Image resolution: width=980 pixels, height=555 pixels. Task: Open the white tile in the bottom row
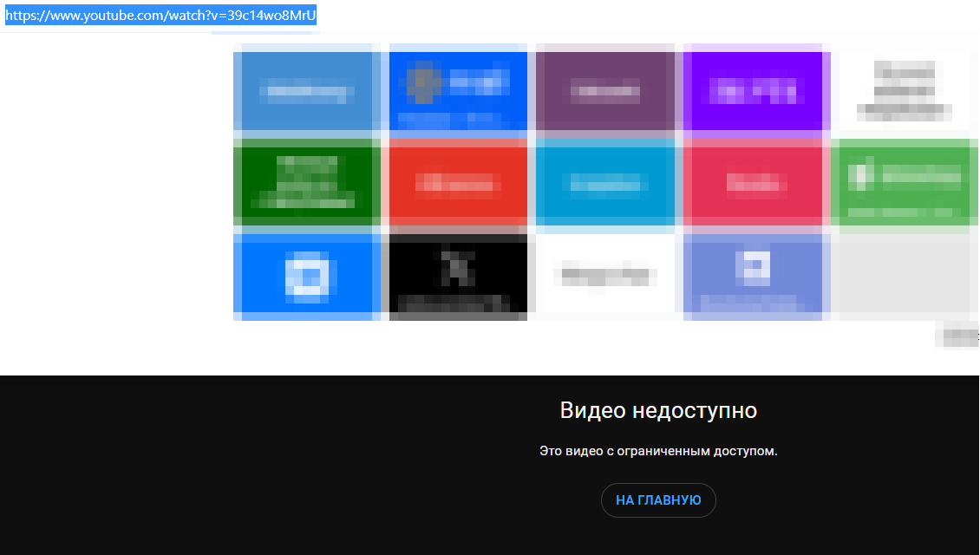point(604,276)
